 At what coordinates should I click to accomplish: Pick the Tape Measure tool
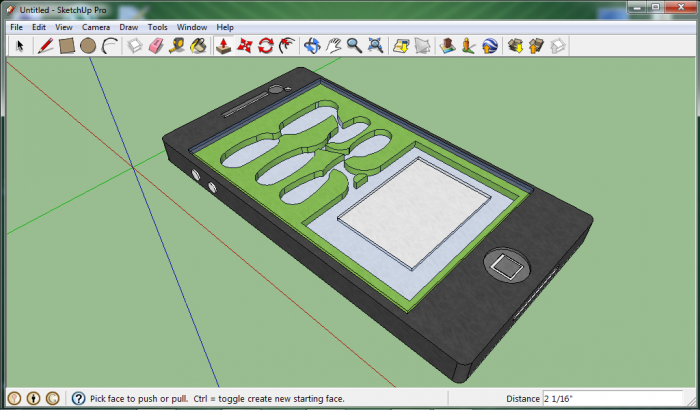pos(177,46)
